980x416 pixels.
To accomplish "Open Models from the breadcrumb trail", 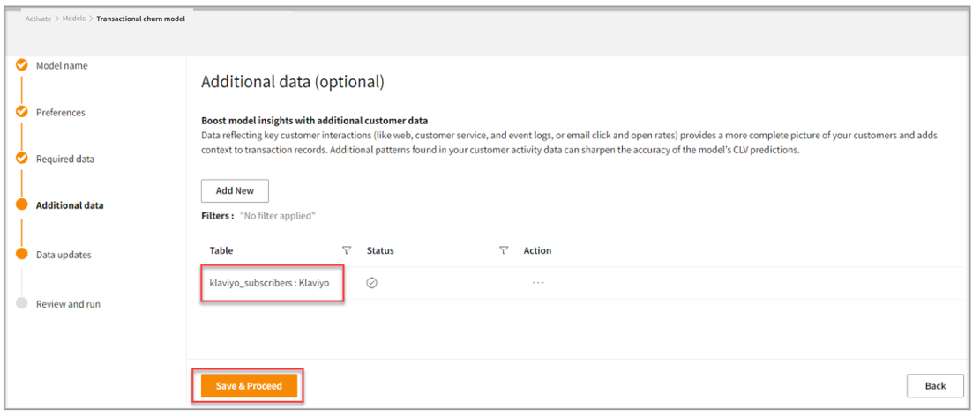I will click(x=74, y=19).
